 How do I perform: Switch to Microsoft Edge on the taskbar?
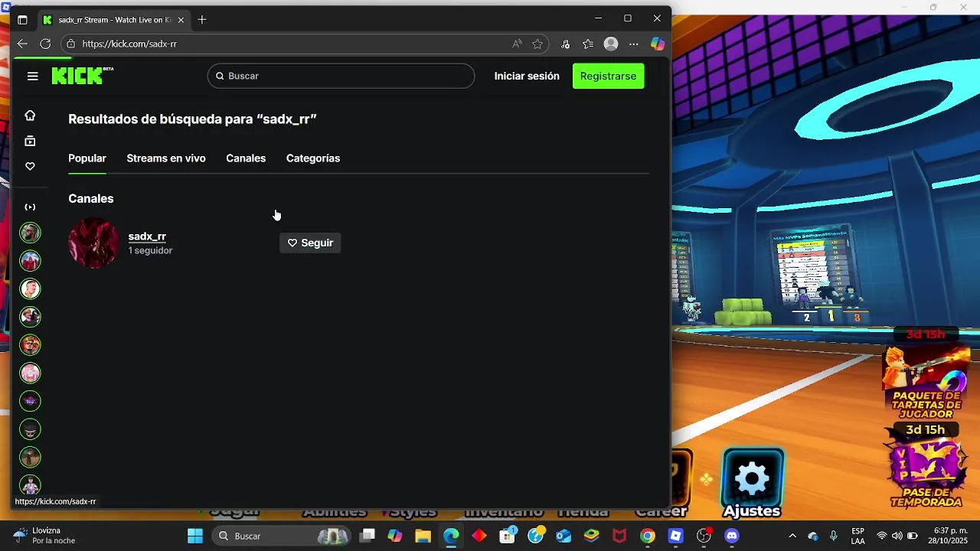click(451, 536)
